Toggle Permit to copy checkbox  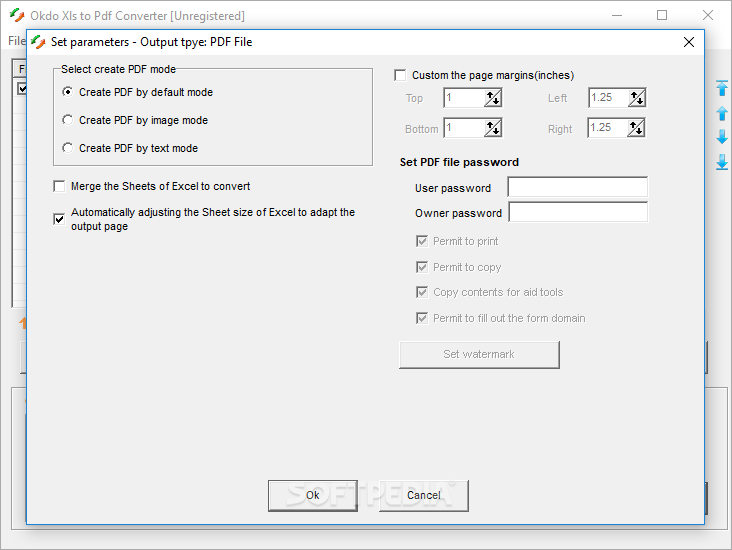(422, 267)
